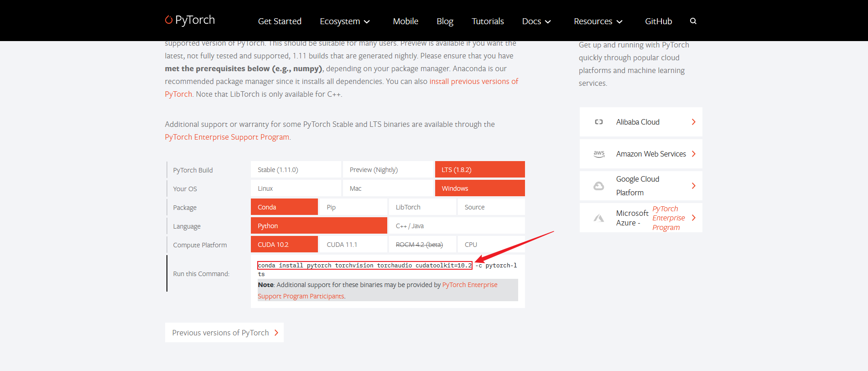Select the Pip package option
Screen dimensions: 868x371
(x=353, y=207)
